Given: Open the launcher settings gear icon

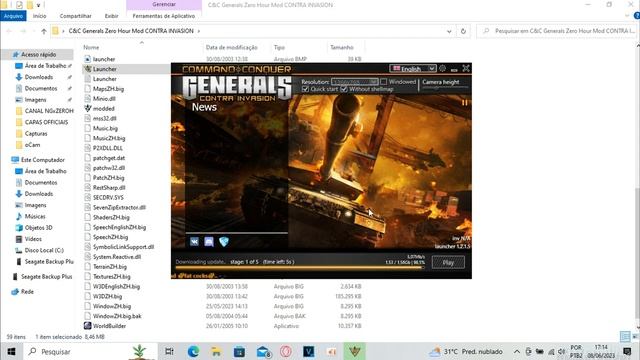Looking at the screenshot, I should (442, 69).
